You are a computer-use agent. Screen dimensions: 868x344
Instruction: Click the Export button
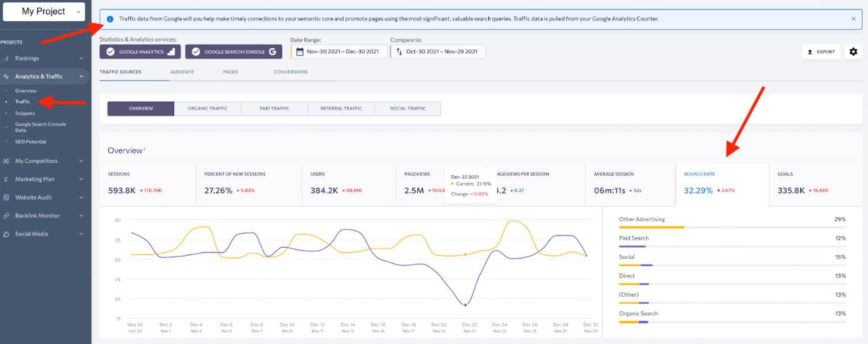[821, 52]
